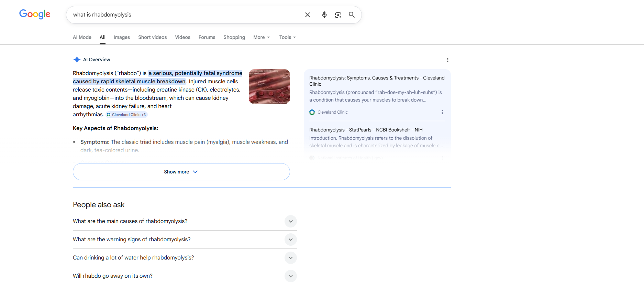This screenshot has height=286, width=644.
Task: Open search by image camera icon
Action: point(338,15)
